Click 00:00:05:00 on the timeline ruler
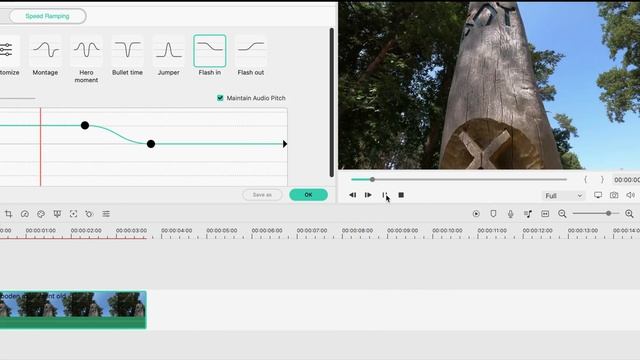 (x=222, y=231)
